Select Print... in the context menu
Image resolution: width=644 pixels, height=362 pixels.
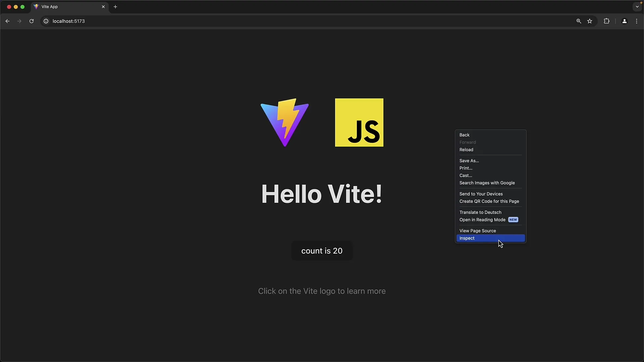click(x=490, y=168)
